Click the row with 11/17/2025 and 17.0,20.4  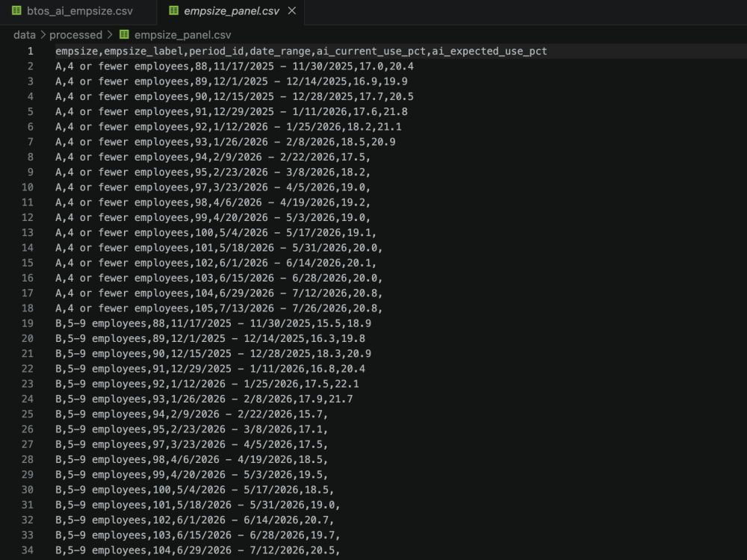(x=235, y=66)
